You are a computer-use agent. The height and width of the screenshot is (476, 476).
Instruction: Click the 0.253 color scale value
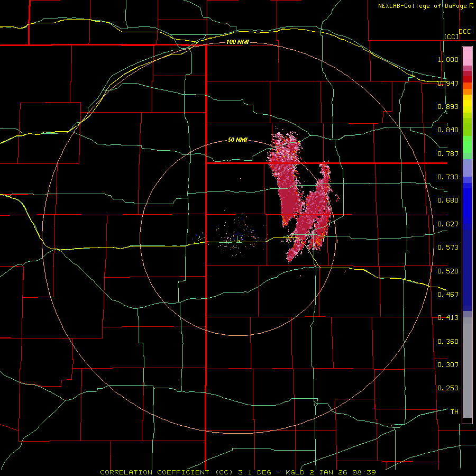coord(448,388)
